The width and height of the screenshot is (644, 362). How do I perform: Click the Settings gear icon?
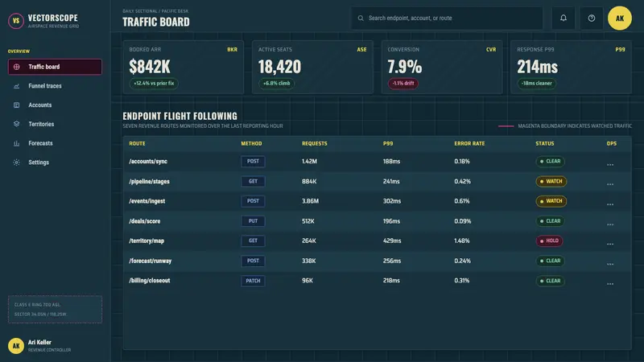click(x=16, y=162)
